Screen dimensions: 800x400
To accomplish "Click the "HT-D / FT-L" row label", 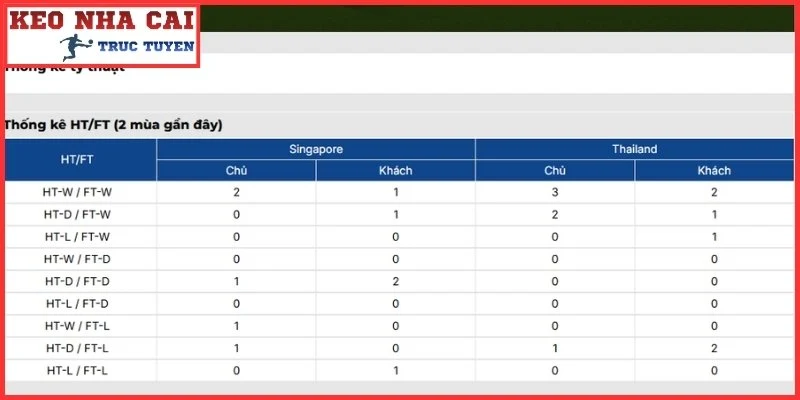I will coord(77,348).
